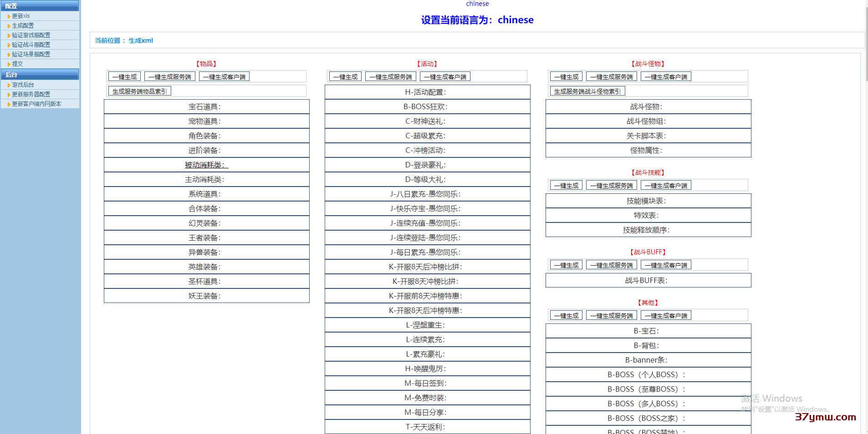Click the chinese link at the top

(477, 4)
